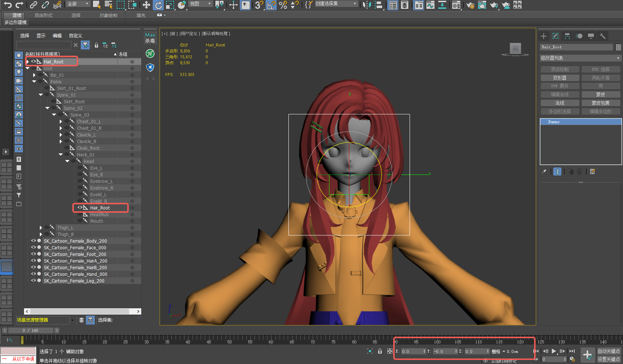This screenshot has width=623, height=364.
Task: Open the 视图 reference coordinate dropdown
Action: (201, 4)
